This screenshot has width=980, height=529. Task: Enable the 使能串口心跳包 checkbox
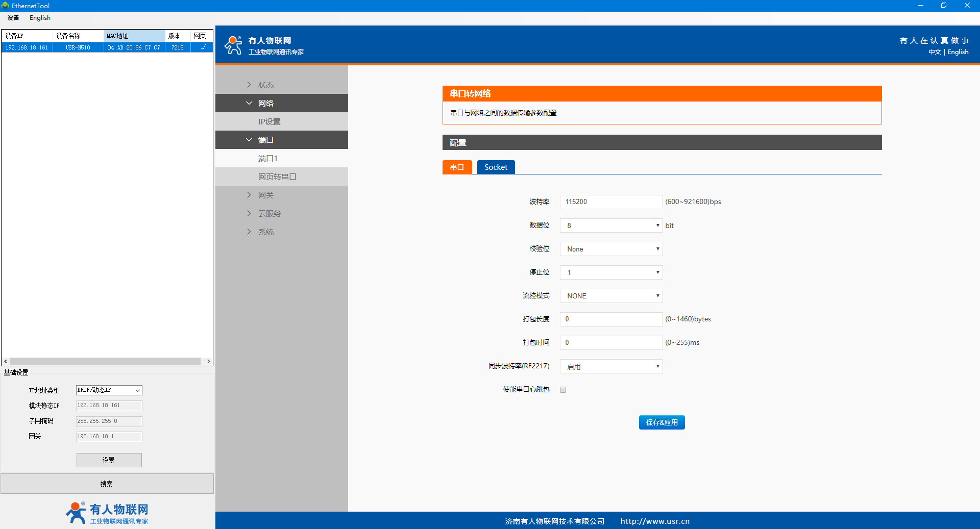click(563, 390)
